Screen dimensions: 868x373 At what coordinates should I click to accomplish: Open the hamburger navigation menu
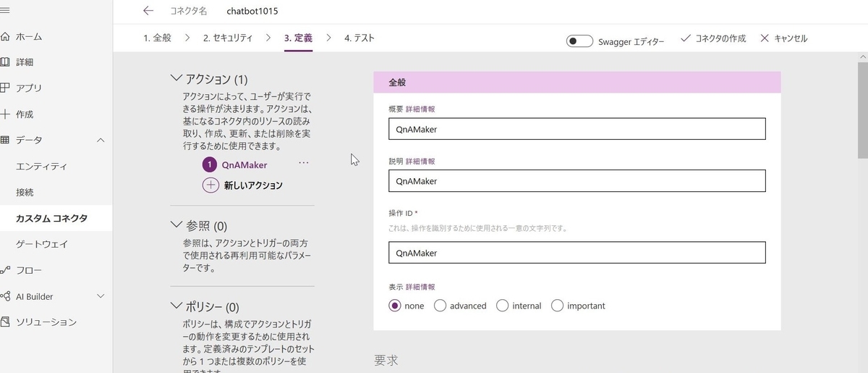click(4, 10)
